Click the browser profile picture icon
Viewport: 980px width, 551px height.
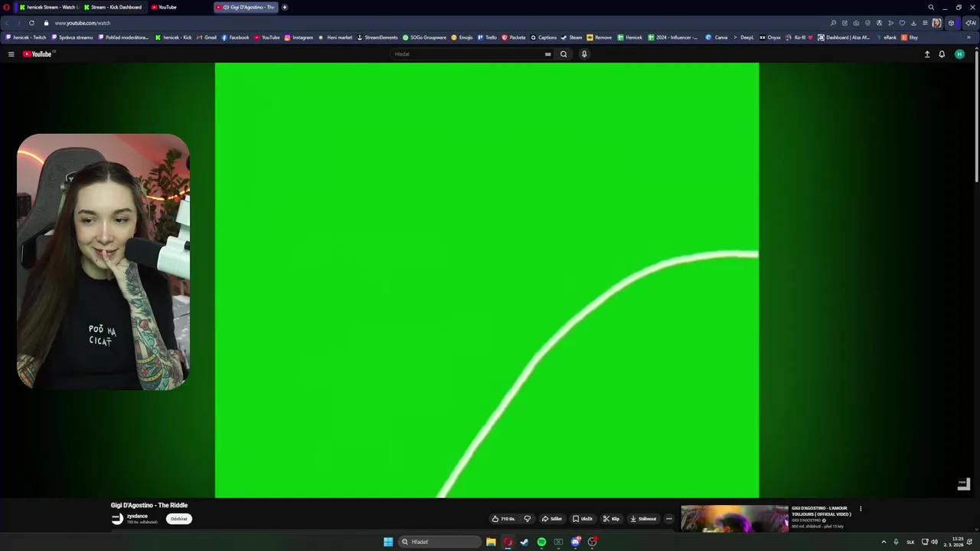936,23
